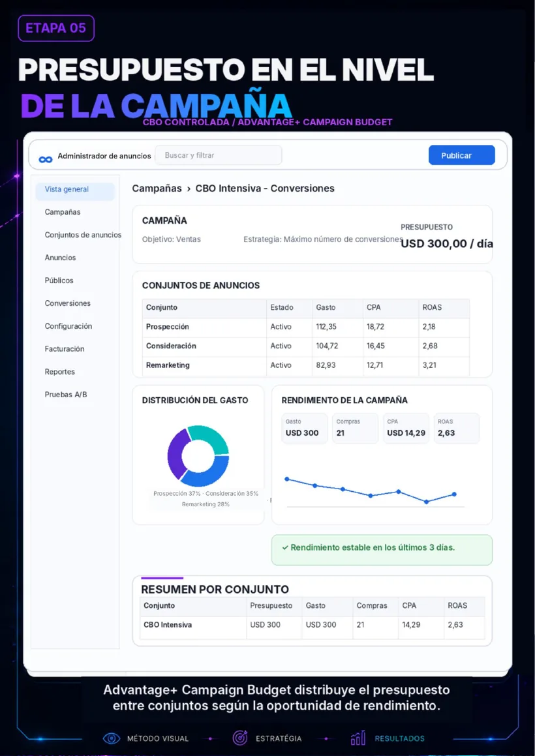Click the eye icon beside Método Visual
Image resolution: width=535 pixels, height=756 pixels.
tap(112, 738)
